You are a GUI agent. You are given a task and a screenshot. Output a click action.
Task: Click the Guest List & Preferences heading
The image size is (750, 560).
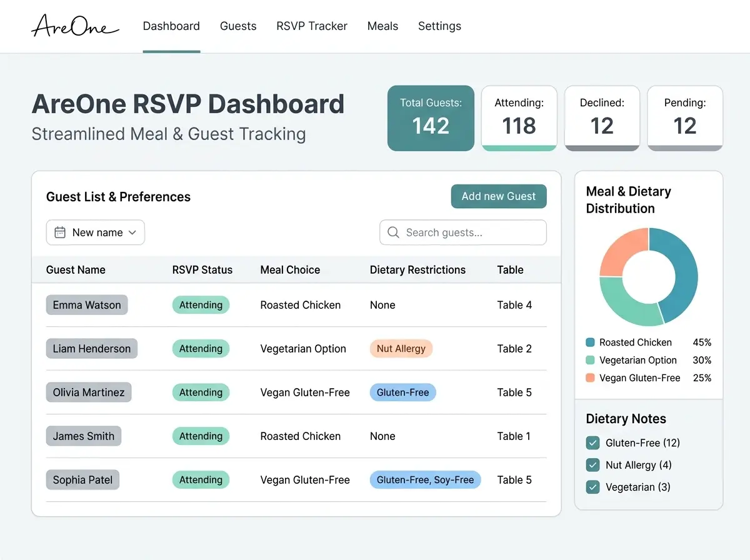click(118, 197)
